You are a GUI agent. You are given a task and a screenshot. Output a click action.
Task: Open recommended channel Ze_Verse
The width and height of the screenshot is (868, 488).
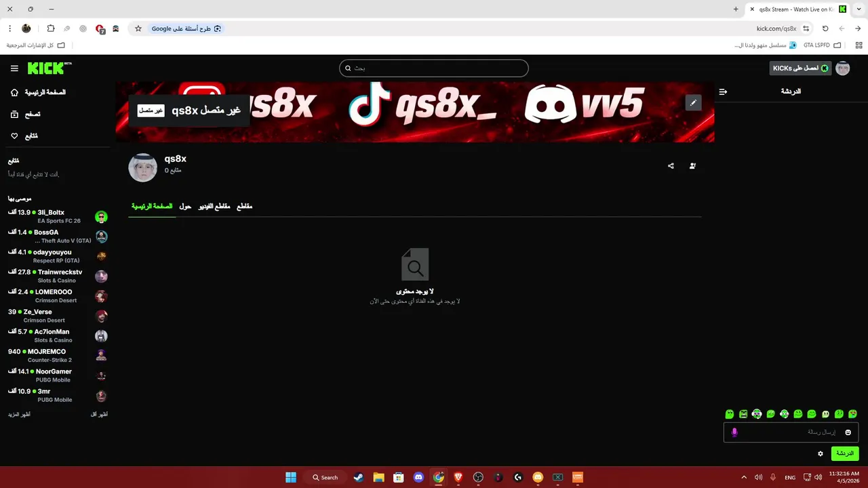(x=58, y=316)
